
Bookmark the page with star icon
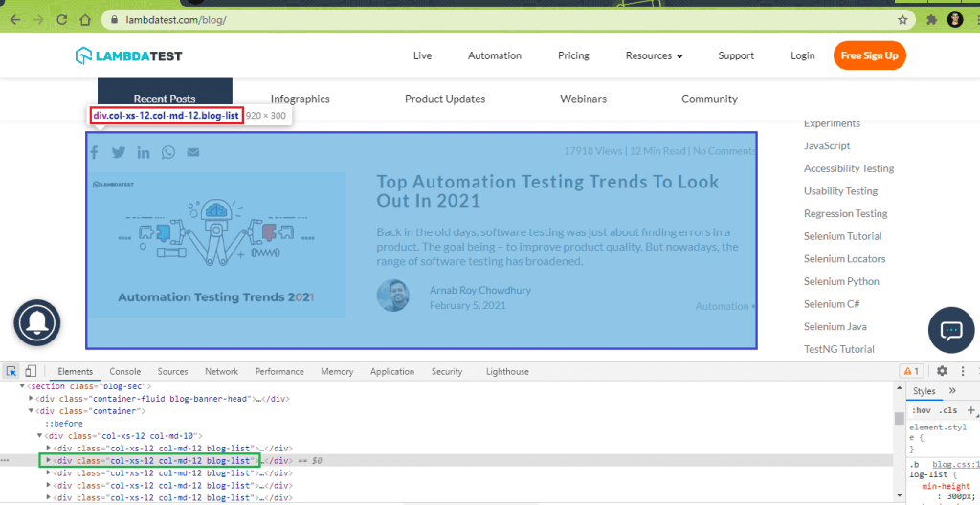[x=902, y=19]
